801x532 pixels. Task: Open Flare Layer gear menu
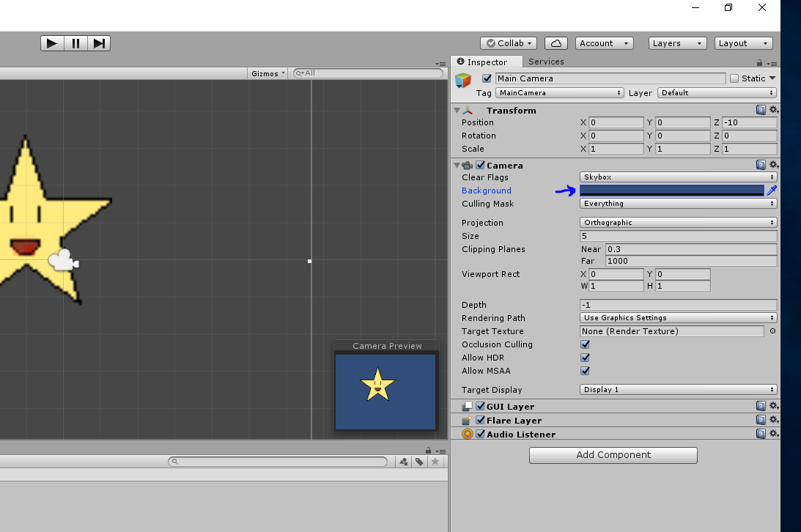pyautogui.click(x=774, y=420)
